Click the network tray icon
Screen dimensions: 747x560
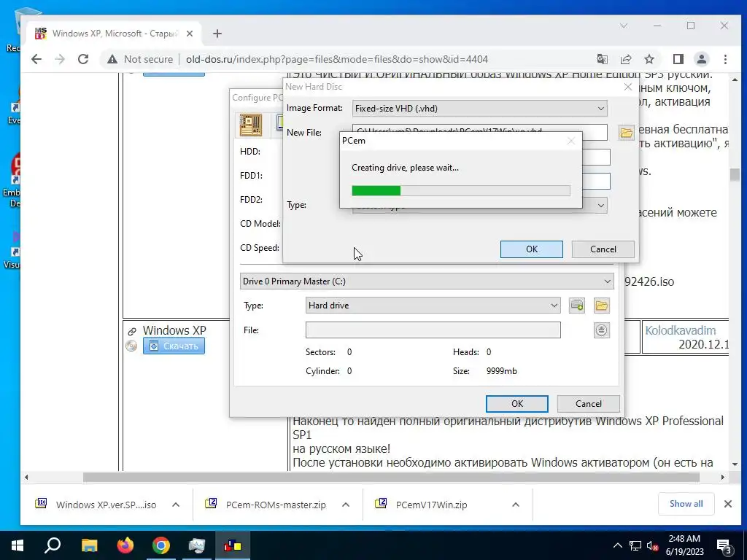tap(635, 545)
